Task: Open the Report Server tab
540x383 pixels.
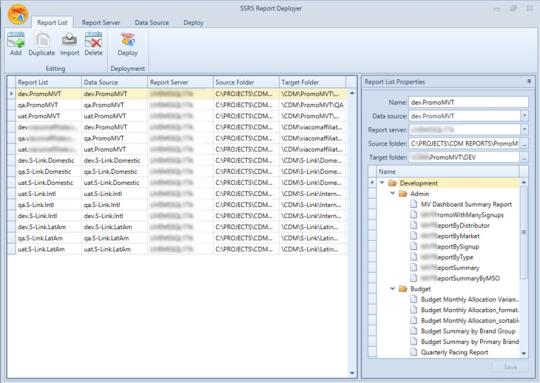Action: pyautogui.click(x=101, y=23)
